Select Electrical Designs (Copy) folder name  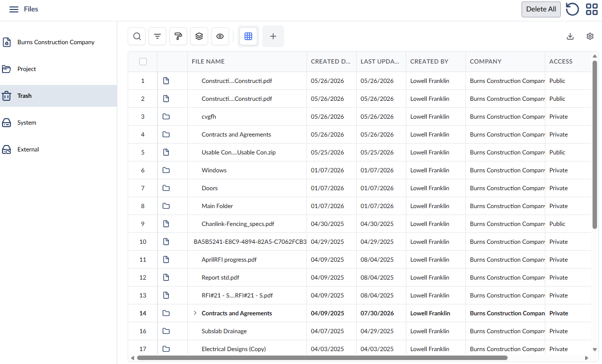(233, 349)
